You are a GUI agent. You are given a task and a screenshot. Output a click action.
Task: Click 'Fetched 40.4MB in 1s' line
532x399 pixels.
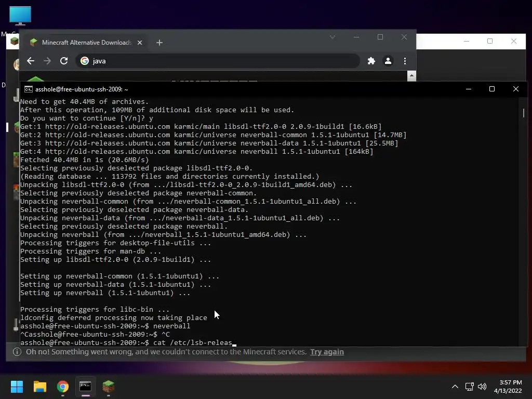click(85, 160)
